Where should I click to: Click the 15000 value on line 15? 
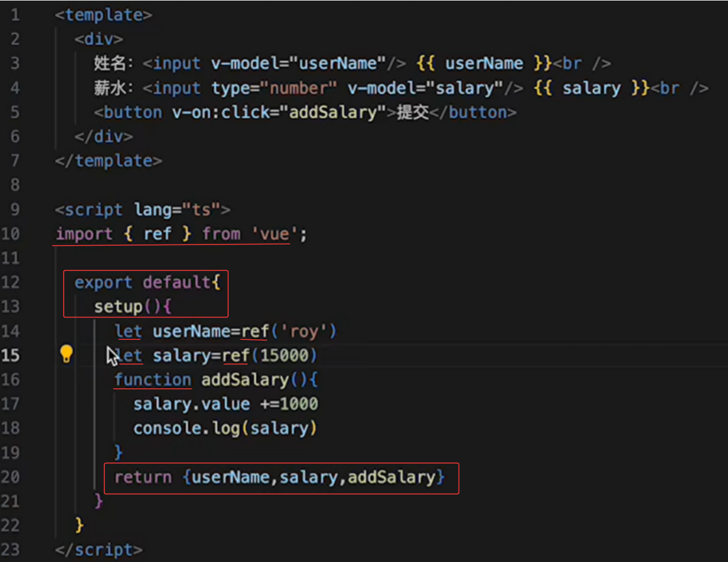pos(284,355)
